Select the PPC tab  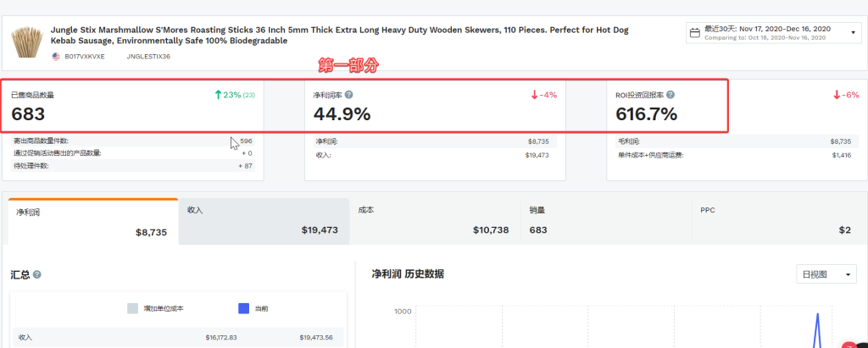click(x=776, y=222)
